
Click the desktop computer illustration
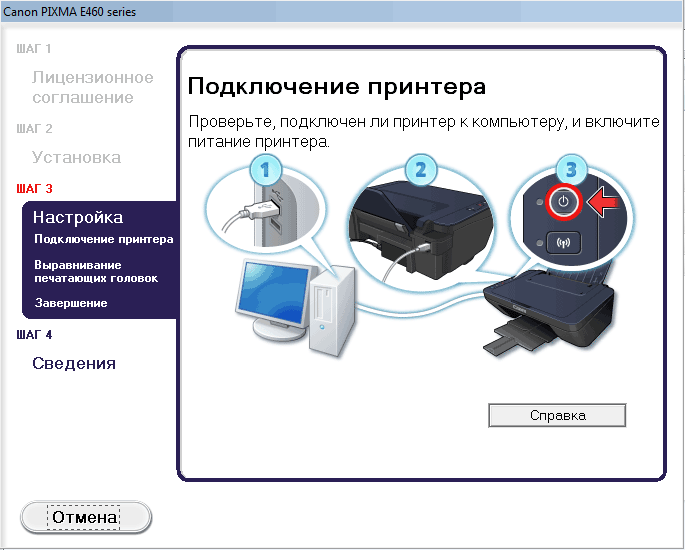click(x=295, y=306)
